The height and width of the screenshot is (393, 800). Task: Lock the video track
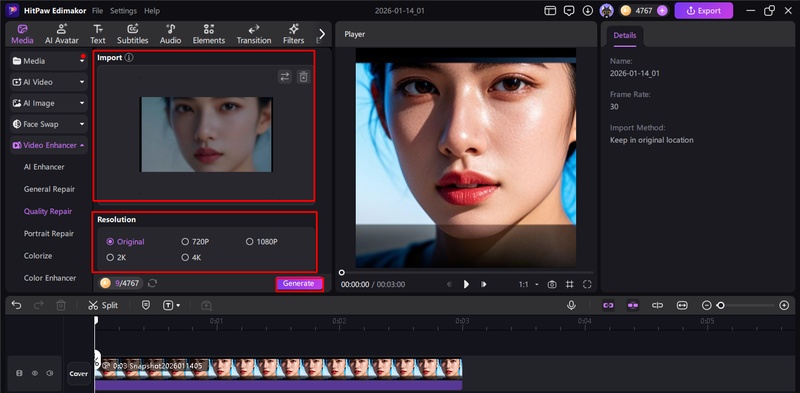click(x=19, y=373)
